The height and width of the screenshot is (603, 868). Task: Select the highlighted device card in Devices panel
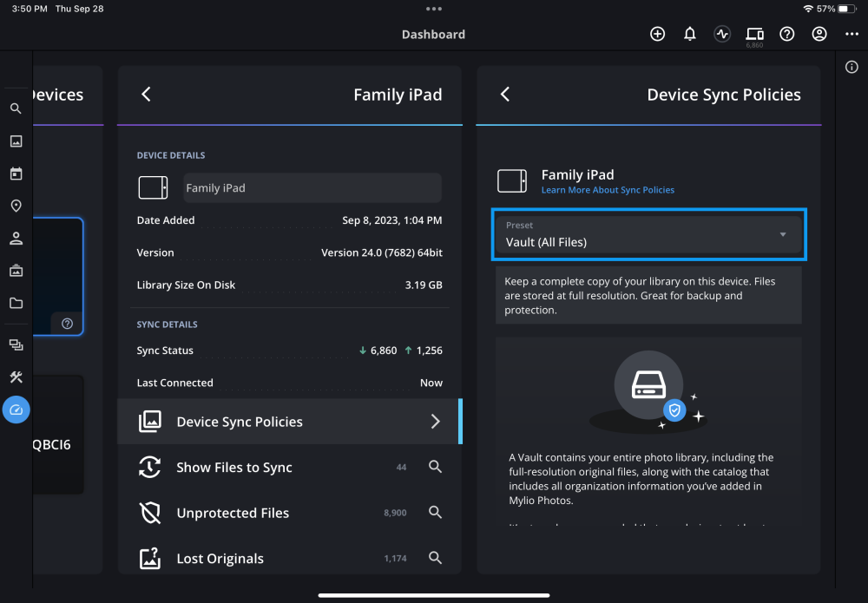pos(57,277)
